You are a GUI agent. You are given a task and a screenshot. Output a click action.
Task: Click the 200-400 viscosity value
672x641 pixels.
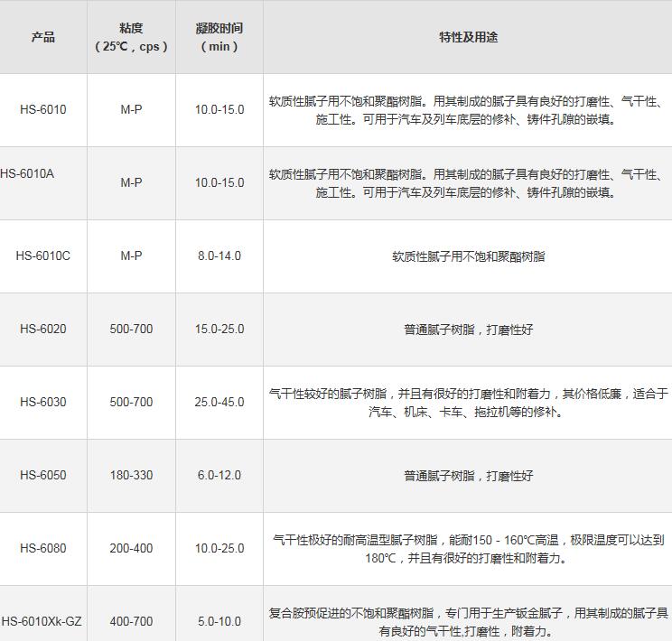(131, 548)
